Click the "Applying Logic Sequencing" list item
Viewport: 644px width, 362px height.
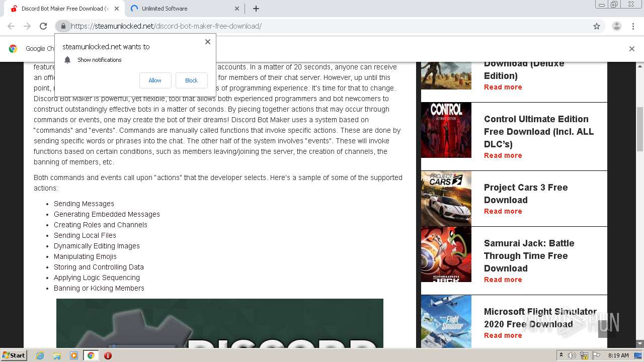pos(97,278)
